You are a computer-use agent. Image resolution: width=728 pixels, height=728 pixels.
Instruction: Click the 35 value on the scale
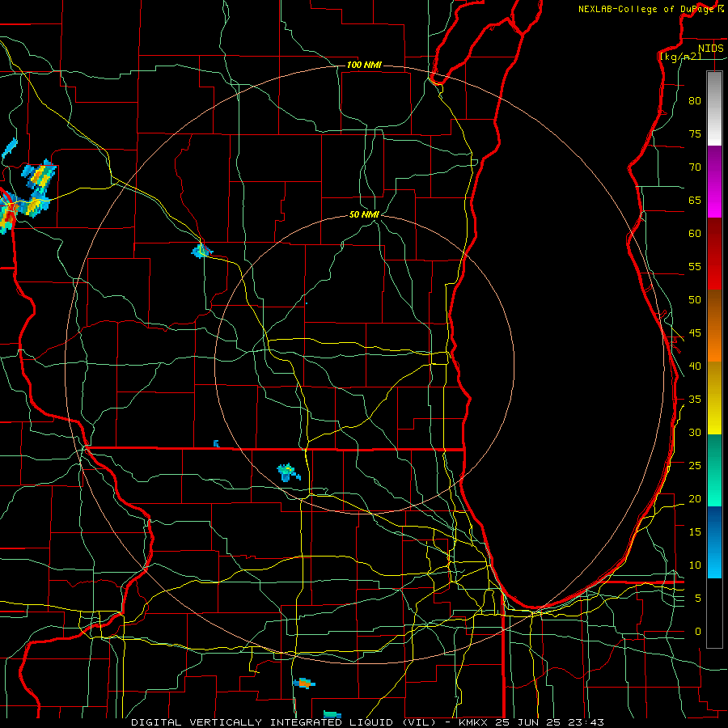[x=695, y=400]
